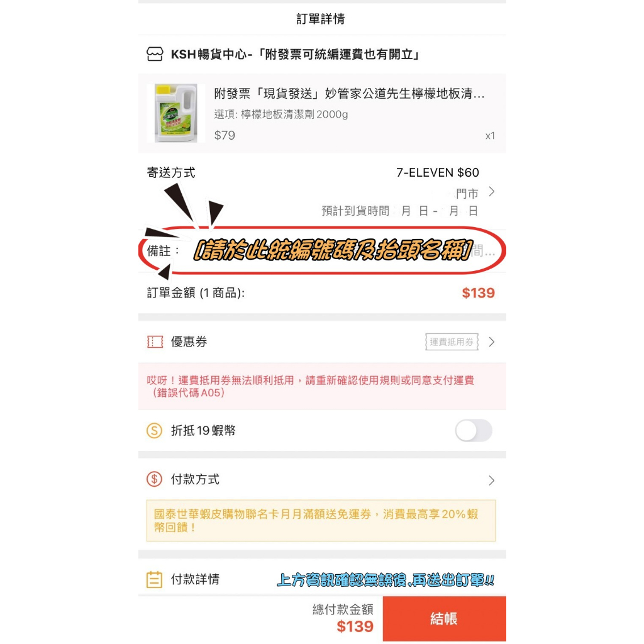Screen dimensions: 644x644
Task: Open the floor cleaner product thumbnail
Action: point(176,113)
